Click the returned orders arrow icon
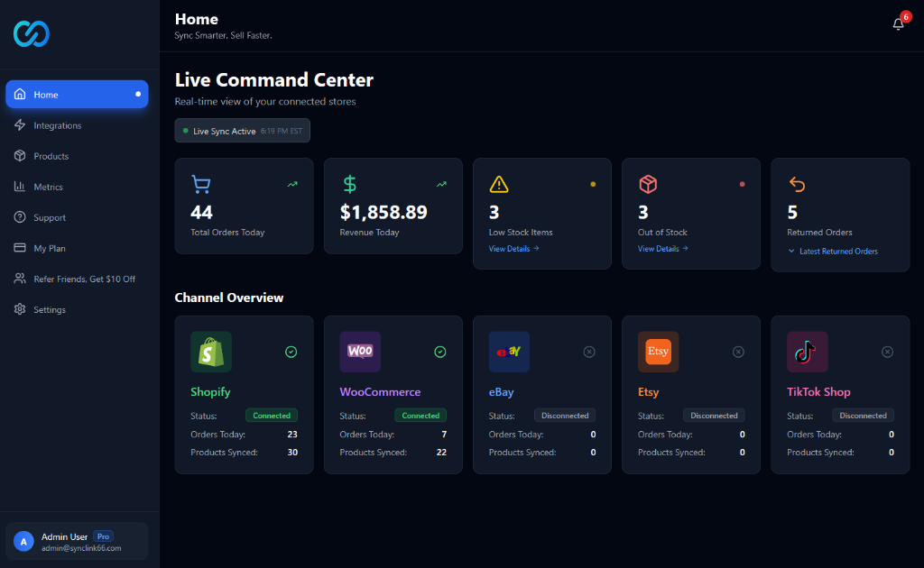 [797, 184]
